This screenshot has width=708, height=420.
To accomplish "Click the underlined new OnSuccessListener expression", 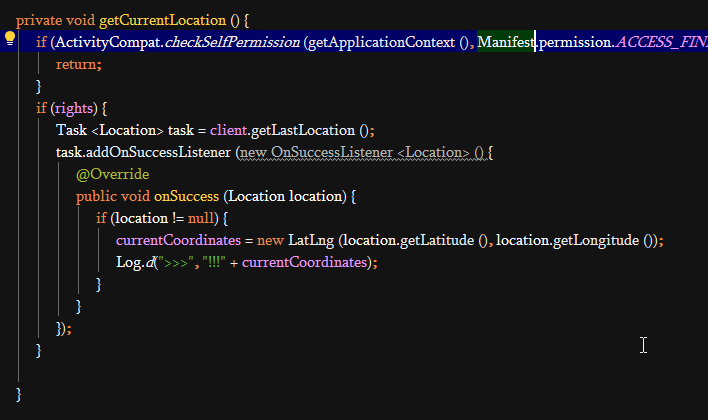I will click(x=362, y=152).
